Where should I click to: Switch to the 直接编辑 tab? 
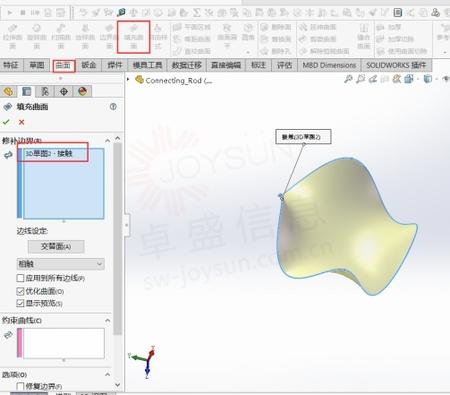(226, 65)
